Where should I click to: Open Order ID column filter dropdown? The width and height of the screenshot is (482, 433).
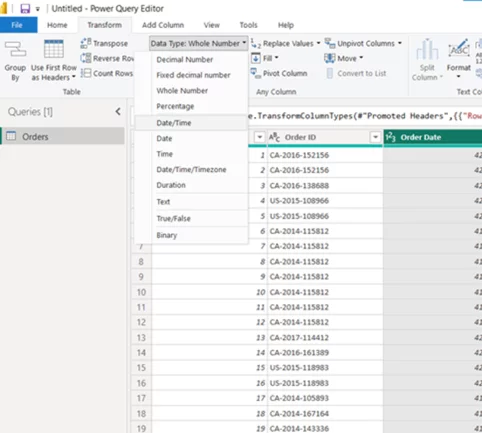375,137
